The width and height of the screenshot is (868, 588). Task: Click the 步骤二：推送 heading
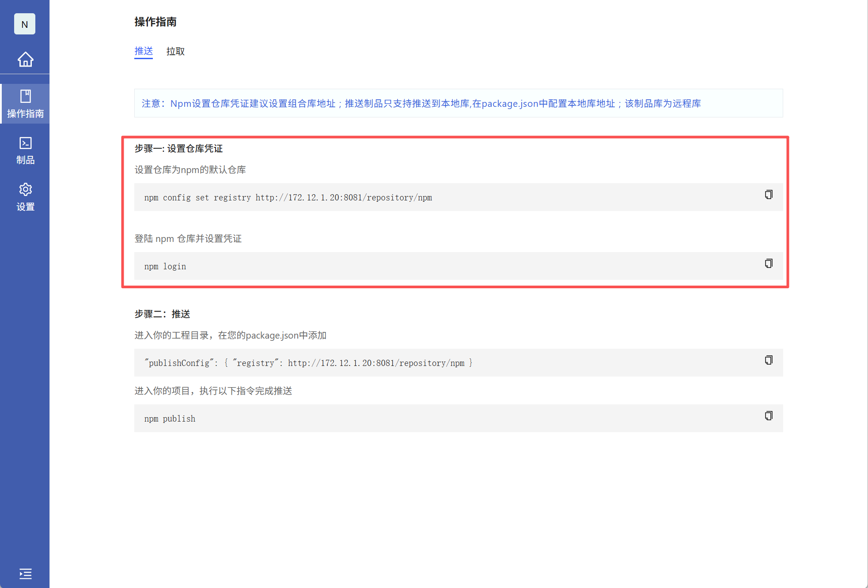tap(162, 314)
